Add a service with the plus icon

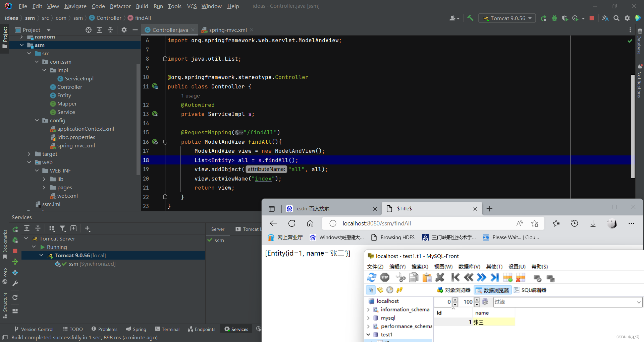88,228
